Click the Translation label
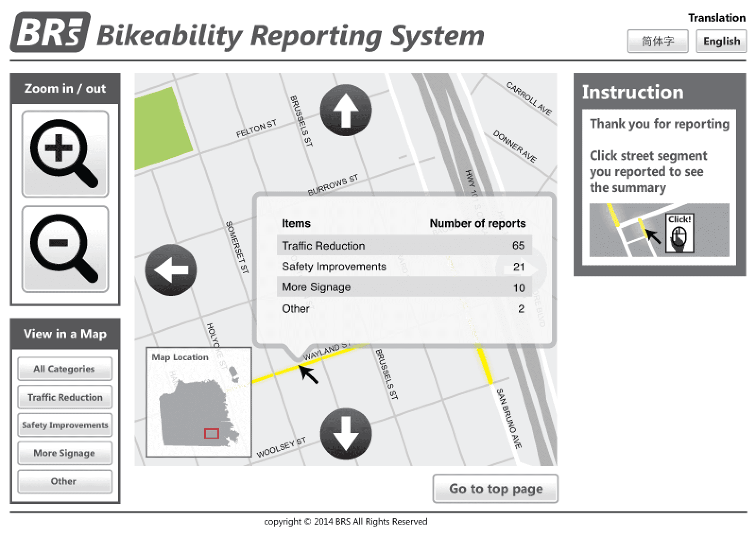The width and height of the screenshot is (756, 537). click(717, 18)
